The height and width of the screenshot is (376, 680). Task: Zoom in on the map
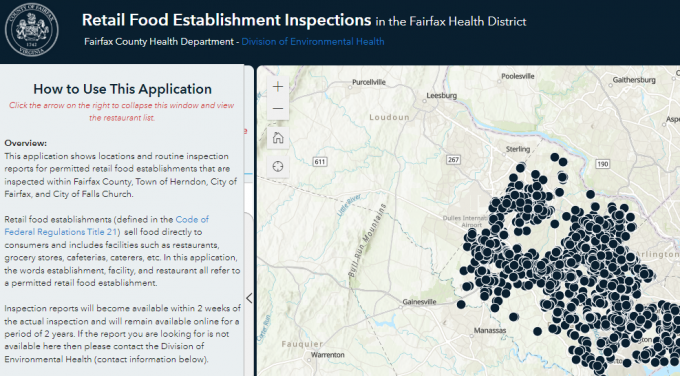coord(278,87)
